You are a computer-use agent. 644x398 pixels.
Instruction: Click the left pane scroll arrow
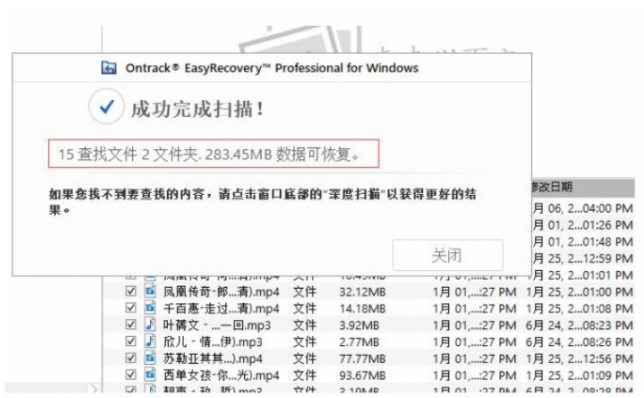click(x=94, y=388)
